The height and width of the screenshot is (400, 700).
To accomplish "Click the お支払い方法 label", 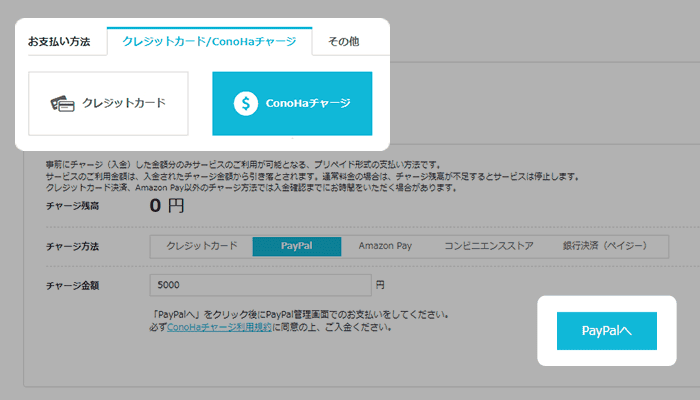I will point(59,42).
